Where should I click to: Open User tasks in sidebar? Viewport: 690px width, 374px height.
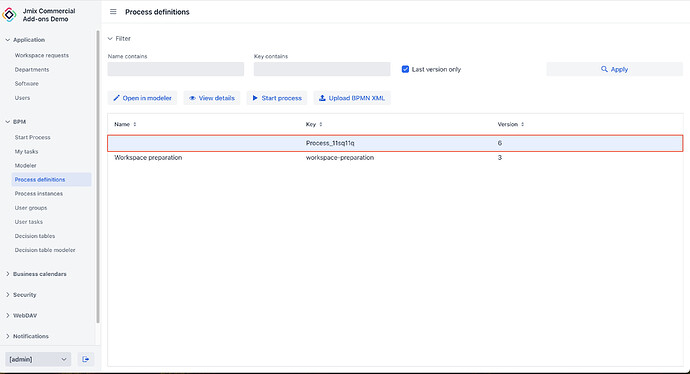tap(29, 222)
